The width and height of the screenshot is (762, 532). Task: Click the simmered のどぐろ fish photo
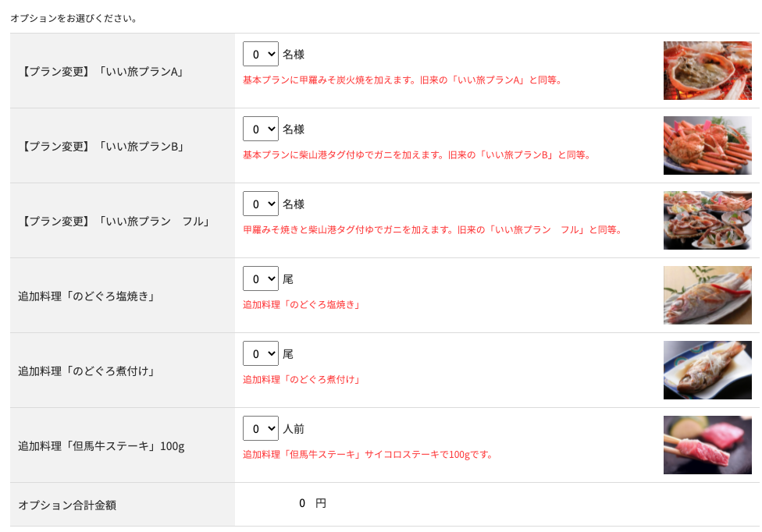click(707, 370)
